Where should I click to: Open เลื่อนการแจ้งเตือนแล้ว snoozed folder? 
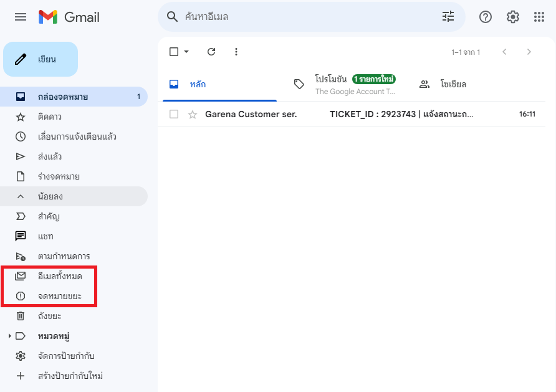point(74,136)
